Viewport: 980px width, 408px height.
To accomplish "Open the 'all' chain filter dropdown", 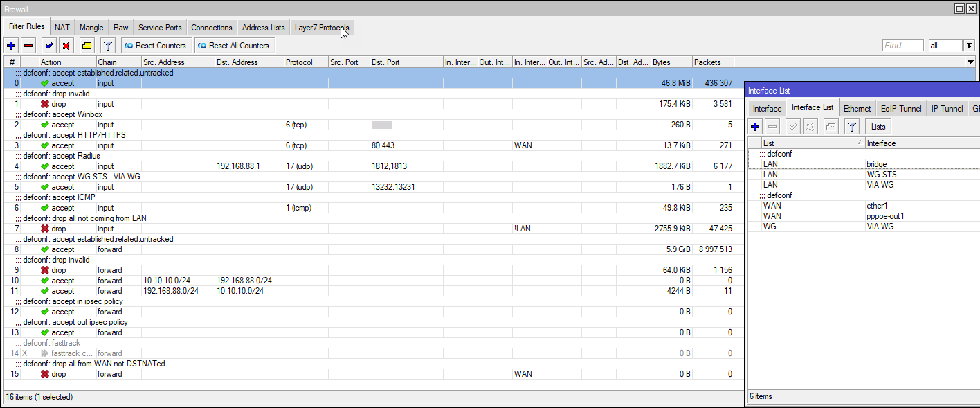I will [969, 46].
